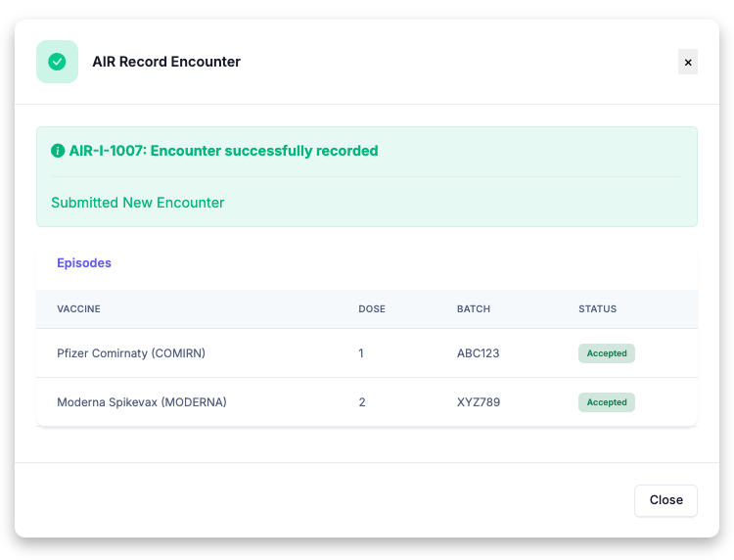Click the info icon beside AIR-I-1007
The height and width of the screenshot is (560, 734).
point(58,151)
